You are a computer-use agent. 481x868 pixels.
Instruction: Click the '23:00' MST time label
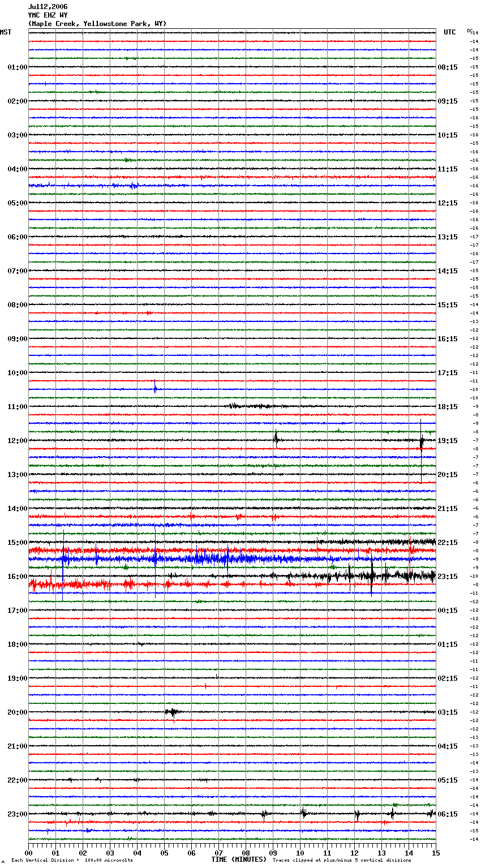18,814
